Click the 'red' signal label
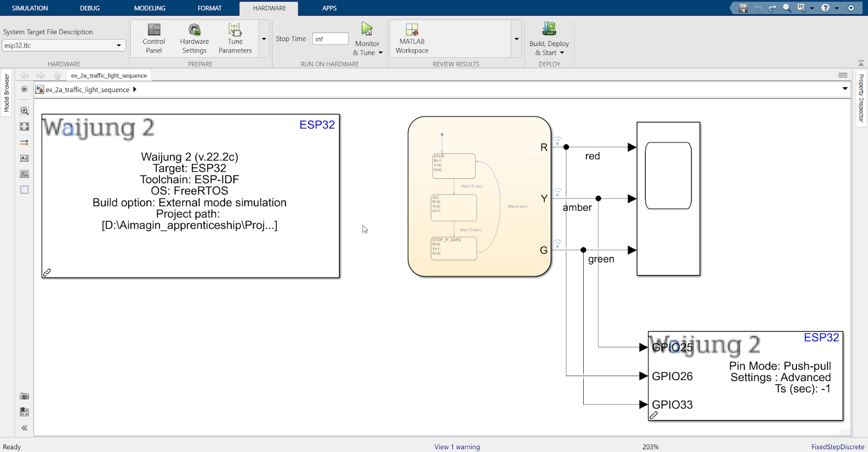 click(x=592, y=156)
